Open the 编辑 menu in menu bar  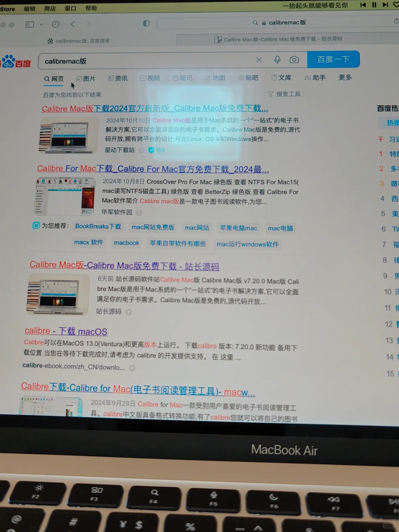click(30, 8)
